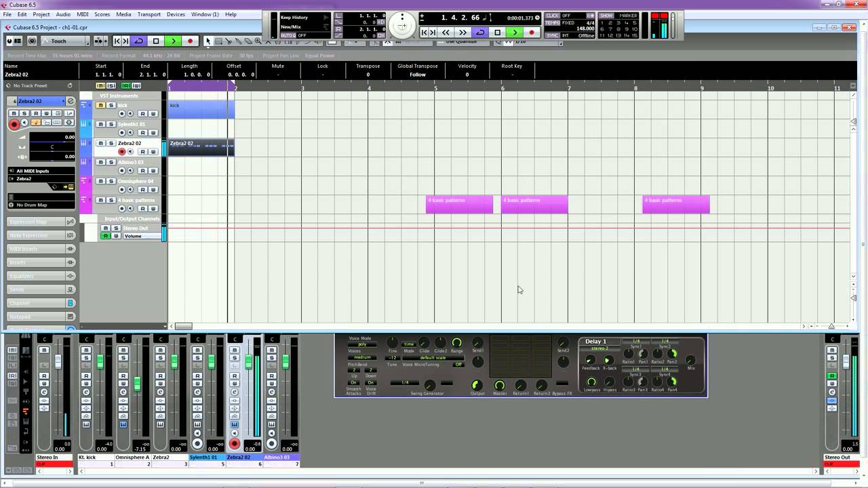The image size is (868, 488).
Task: Open the Help menu
Action: [231, 14]
